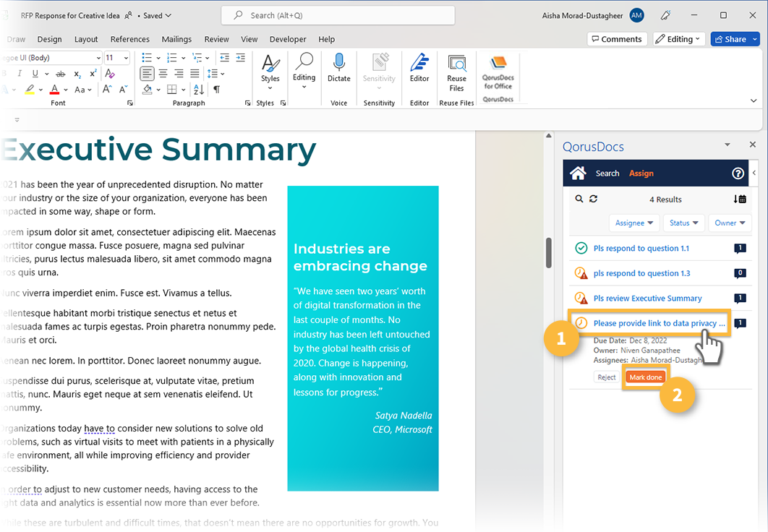Open the Design tab

pyautogui.click(x=49, y=39)
